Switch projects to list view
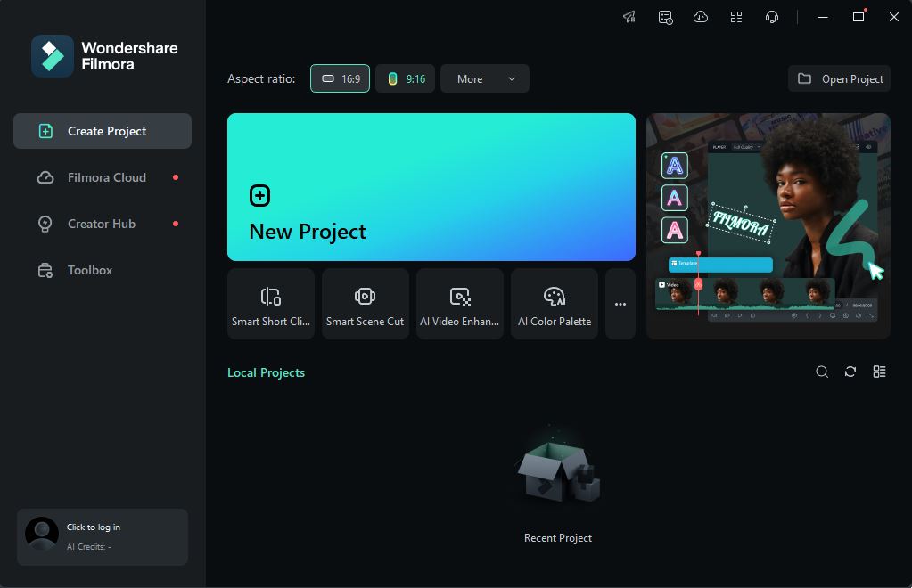 (879, 372)
